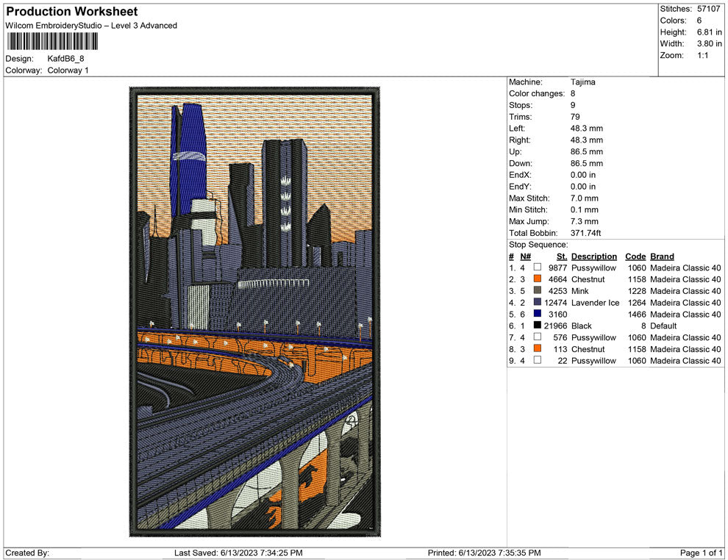728x560 pixels.
Task: Click the 'Brand' column header
Action: pyautogui.click(x=662, y=256)
